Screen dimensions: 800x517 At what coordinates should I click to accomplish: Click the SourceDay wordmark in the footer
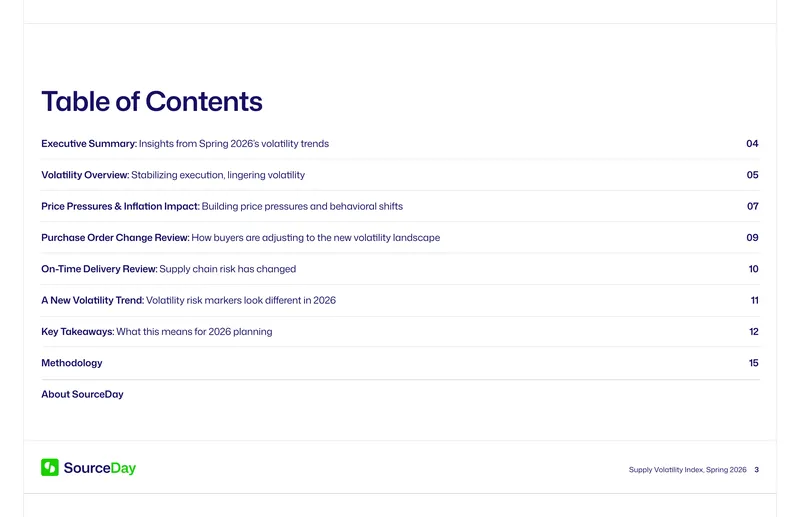pyautogui.click(x=99, y=468)
